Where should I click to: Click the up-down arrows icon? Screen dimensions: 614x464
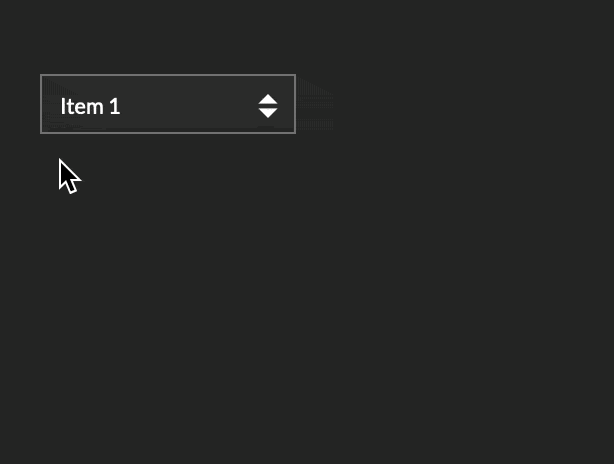(x=267, y=105)
